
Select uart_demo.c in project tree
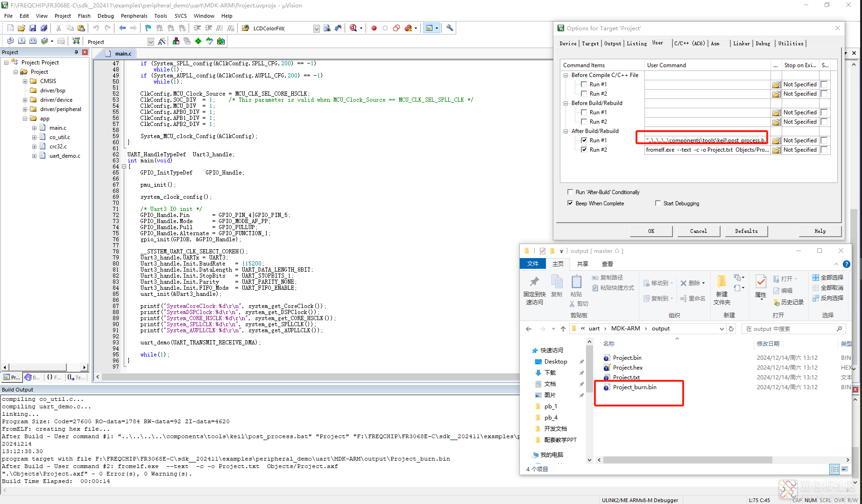click(65, 156)
